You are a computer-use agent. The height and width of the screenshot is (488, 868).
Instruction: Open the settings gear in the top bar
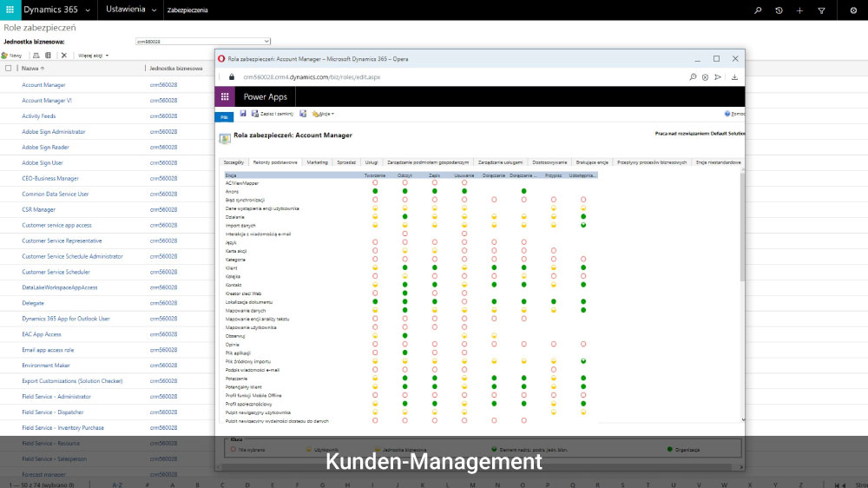coord(853,10)
